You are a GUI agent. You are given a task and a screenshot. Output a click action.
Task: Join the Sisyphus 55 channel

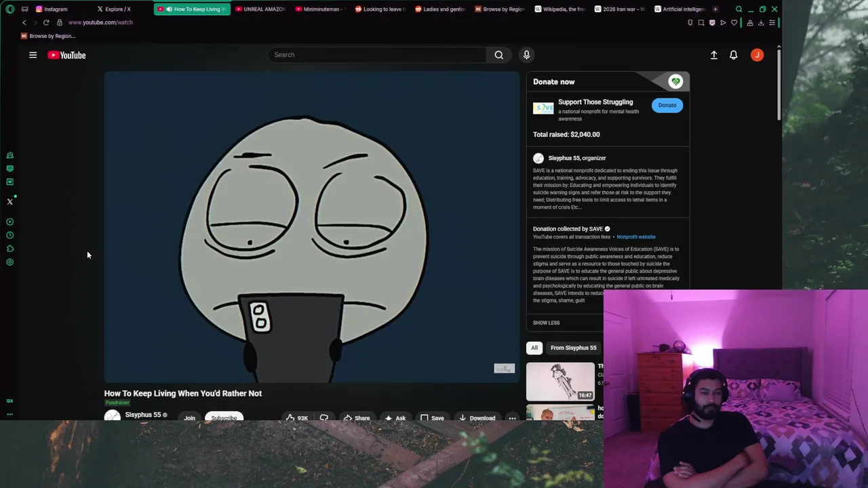189,418
